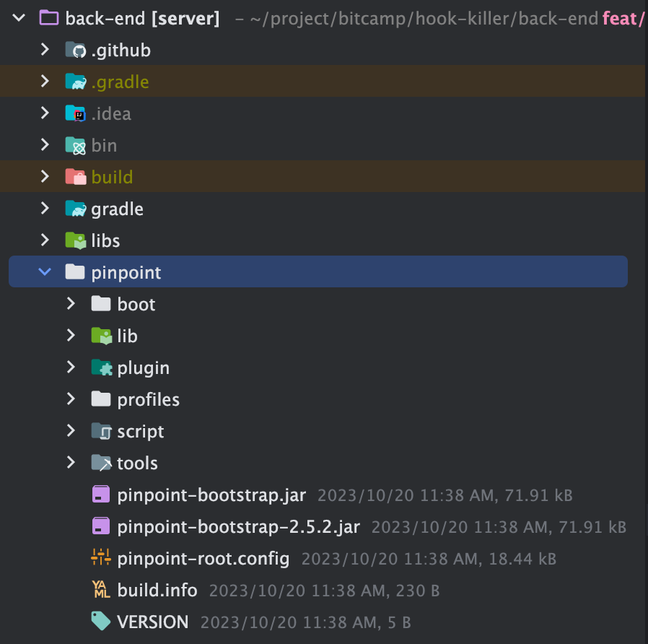
Task: Click the pinpoint folder icon
Action: point(75,271)
